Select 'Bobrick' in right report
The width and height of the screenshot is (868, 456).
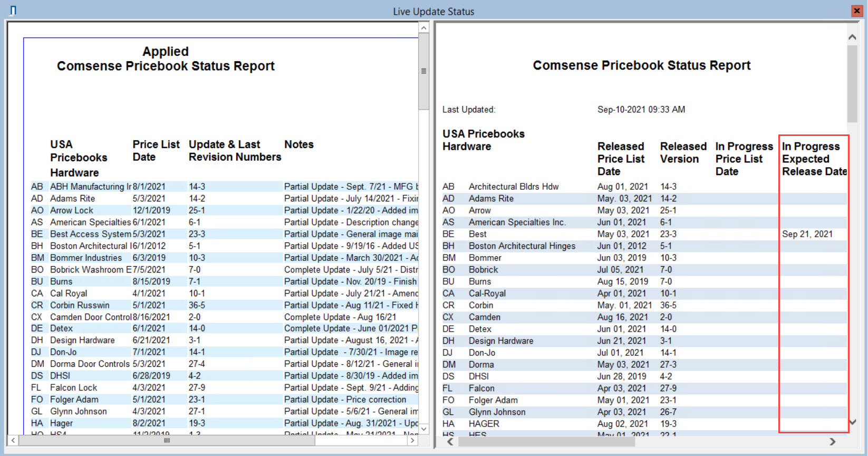(483, 269)
